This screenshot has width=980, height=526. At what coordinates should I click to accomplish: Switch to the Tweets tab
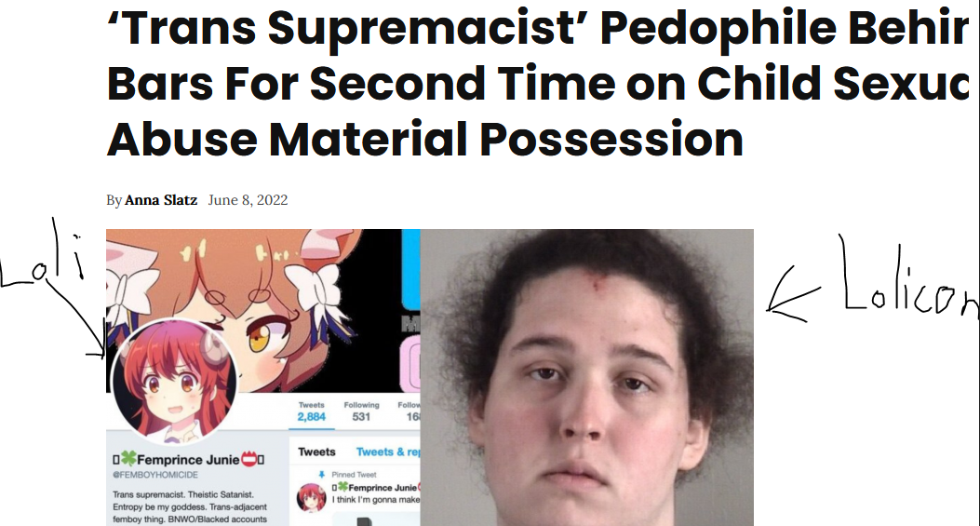pyautogui.click(x=316, y=452)
